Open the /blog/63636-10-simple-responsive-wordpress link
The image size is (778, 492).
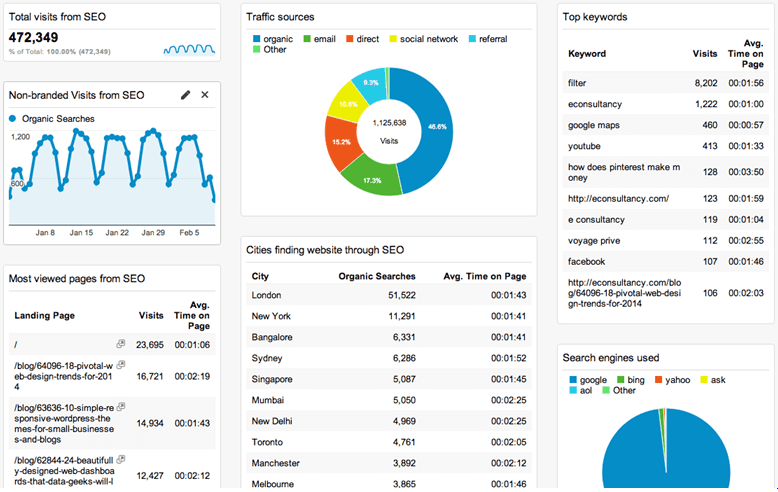click(64, 424)
